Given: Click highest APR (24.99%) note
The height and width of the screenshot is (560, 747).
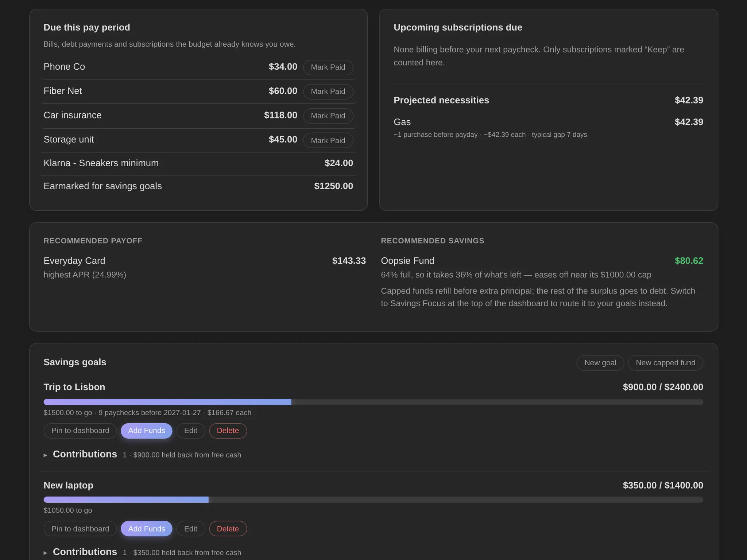Looking at the screenshot, I should [85, 275].
